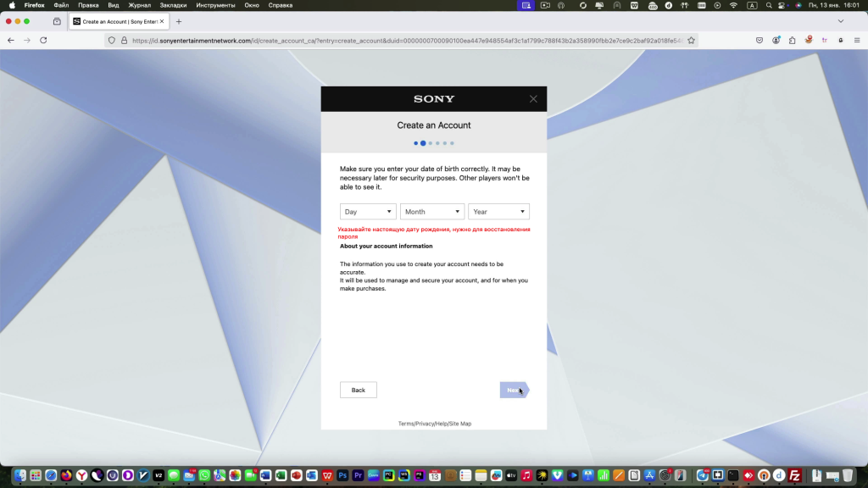
Task: Reload the page in Firefox
Action: (x=43, y=40)
